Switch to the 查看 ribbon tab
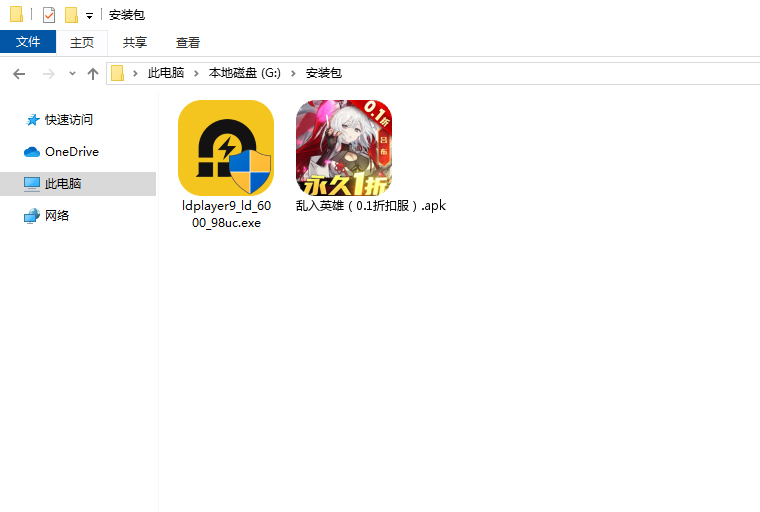The width and height of the screenshot is (760, 512). tap(188, 42)
